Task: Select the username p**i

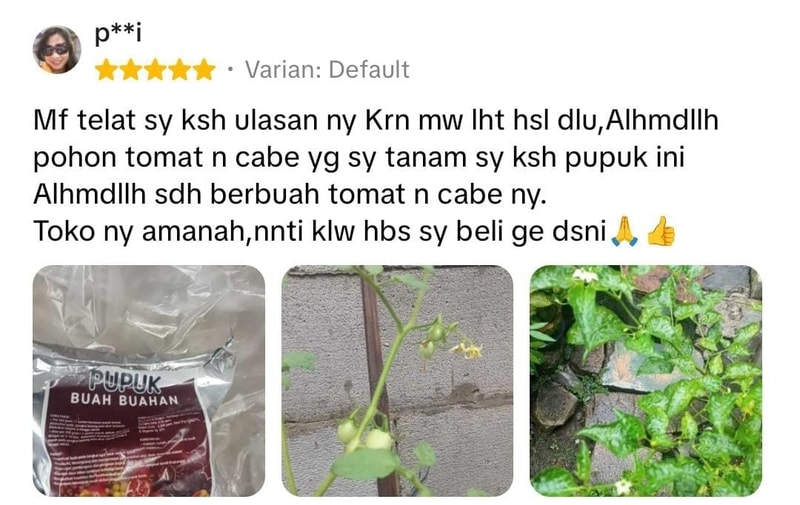Action: [118, 34]
